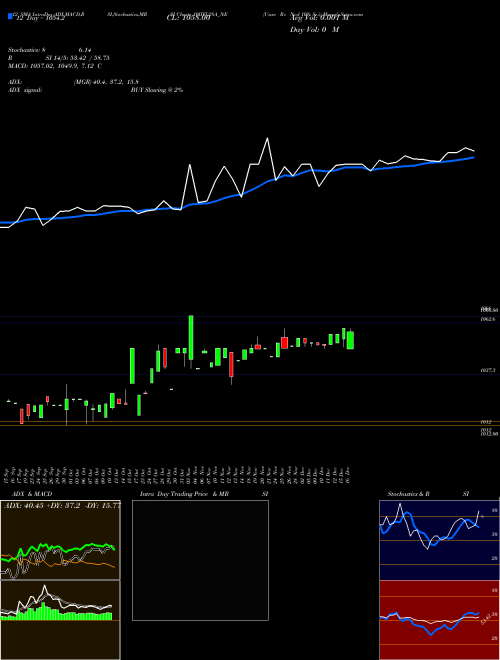Open the MACD histogram chart panel
The image size is (500, 660).
click(60, 620)
